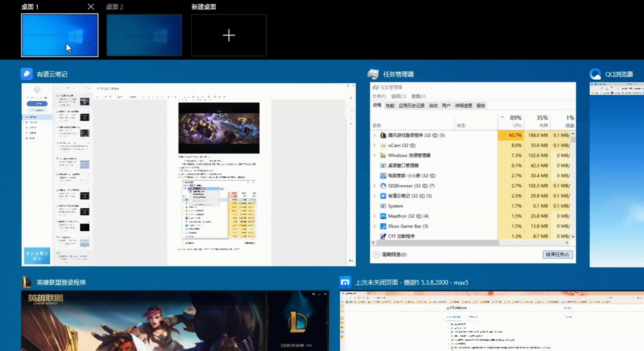Sort processes by the 名称 column header

tap(413, 121)
